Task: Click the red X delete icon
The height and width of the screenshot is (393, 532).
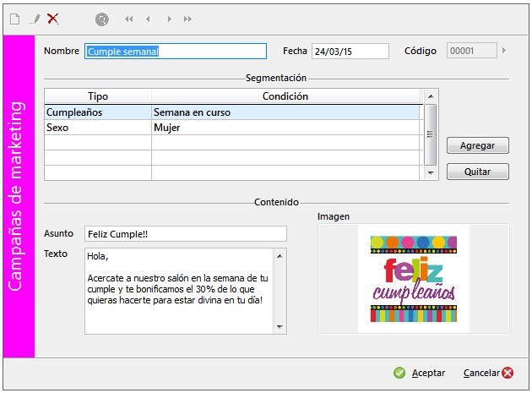Action: (x=53, y=19)
